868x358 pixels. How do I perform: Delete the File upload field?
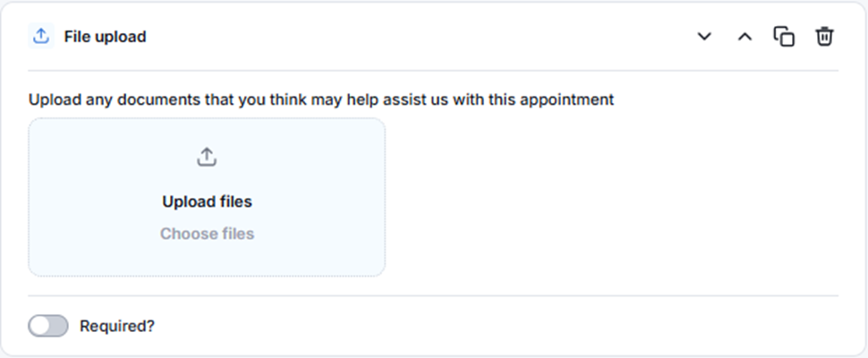824,37
